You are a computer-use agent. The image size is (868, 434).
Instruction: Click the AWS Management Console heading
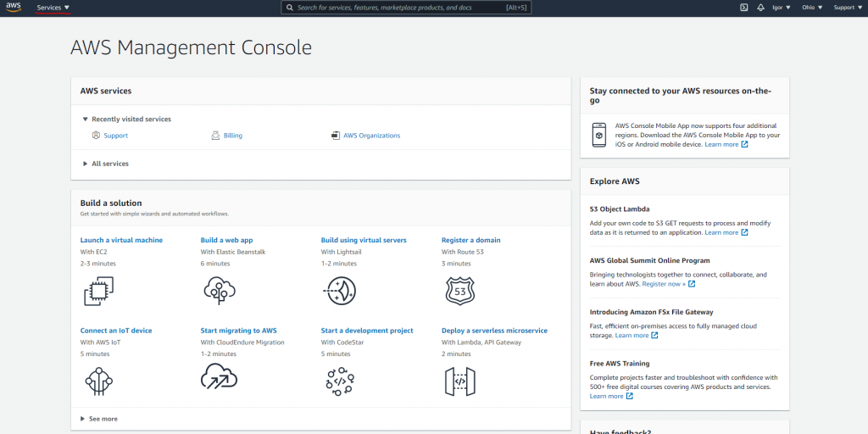click(x=191, y=47)
